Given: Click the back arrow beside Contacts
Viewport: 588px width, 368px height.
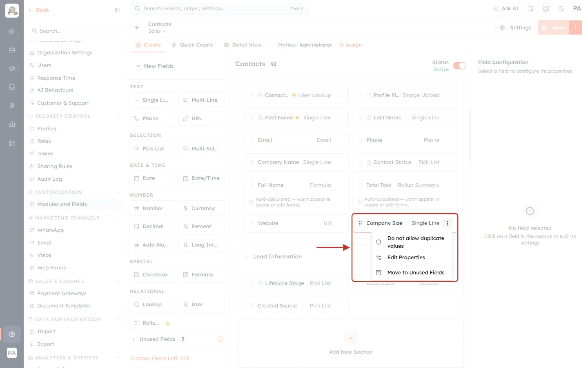Looking at the screenshot, I should pos(137,27).
